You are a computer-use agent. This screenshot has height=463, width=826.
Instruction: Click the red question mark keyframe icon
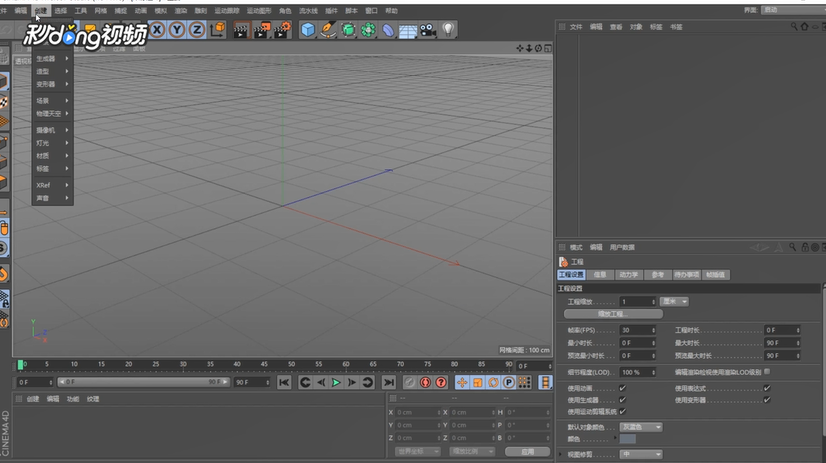pyautogui.click(x=441, y=382)
